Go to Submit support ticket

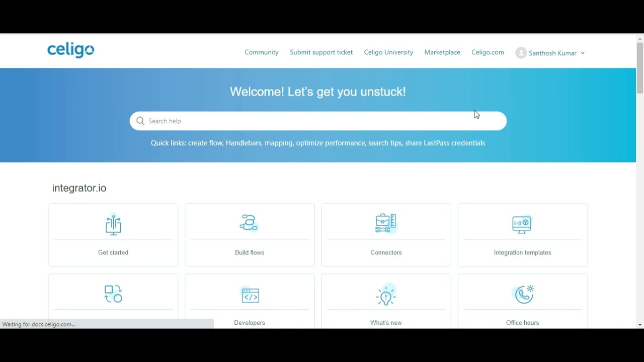click(321, 52)
